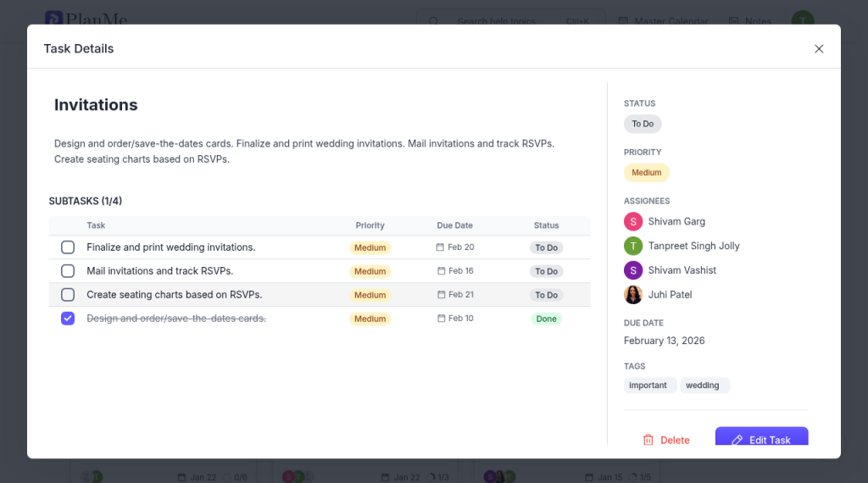868x483 pixels.
Task: Check the Mail invitations and track RSVPs subtask
Action: (x=68, y=271)
